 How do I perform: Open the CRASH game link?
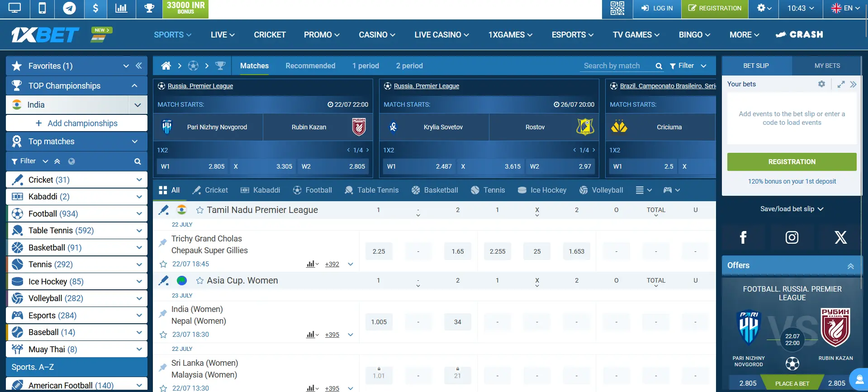(799, 35)
